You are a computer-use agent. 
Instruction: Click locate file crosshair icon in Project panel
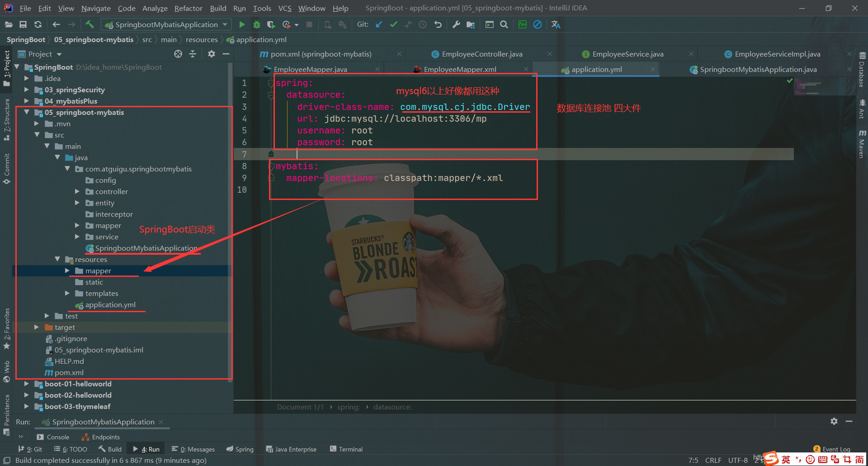(178, 54)
